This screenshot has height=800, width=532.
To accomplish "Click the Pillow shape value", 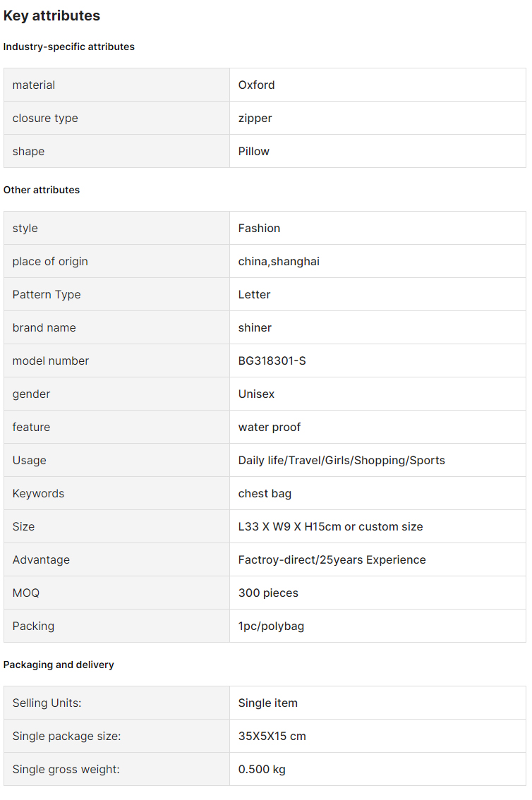I will 253,152.
